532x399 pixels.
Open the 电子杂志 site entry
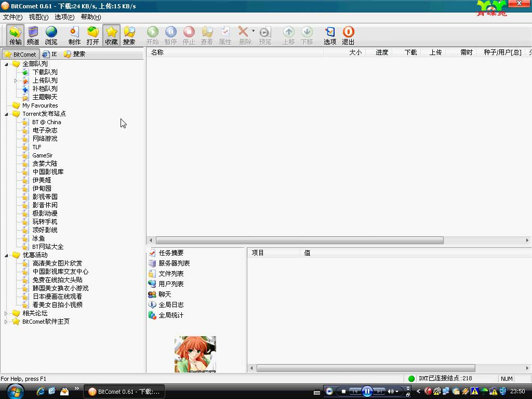pyautogui.click(x=45, y=130)
